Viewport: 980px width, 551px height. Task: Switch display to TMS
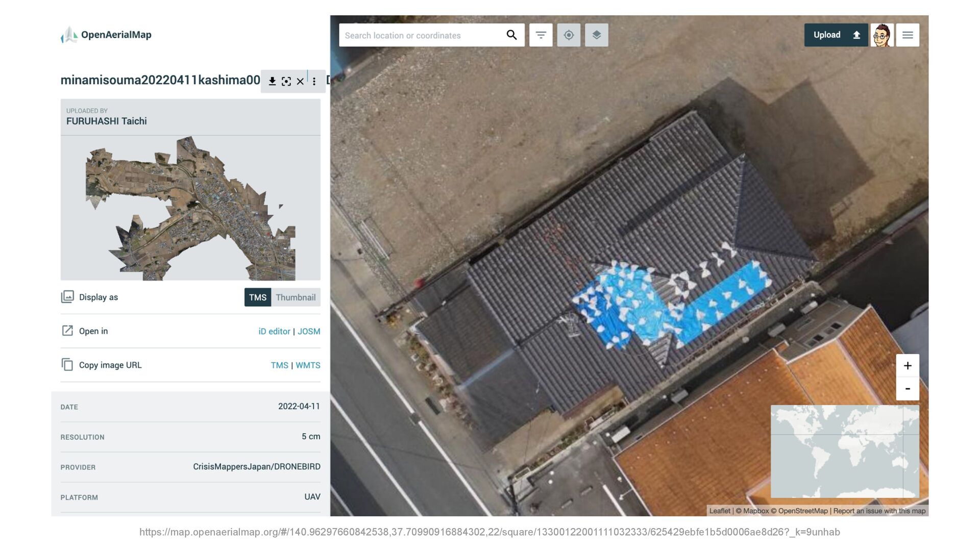pyautogui.click(x=258, y=297)
